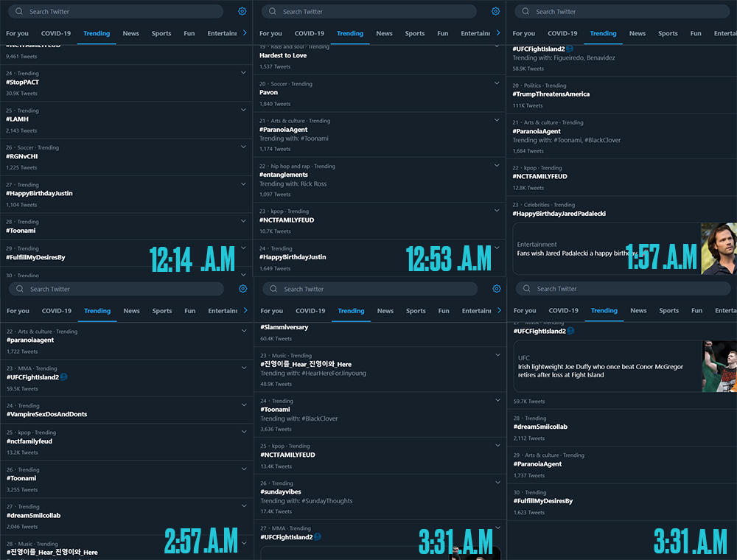The height and width of the screenshot is (560, 737).
Task: Select the News tab in the 1:57 A.M panel
Action: point(638,33)
